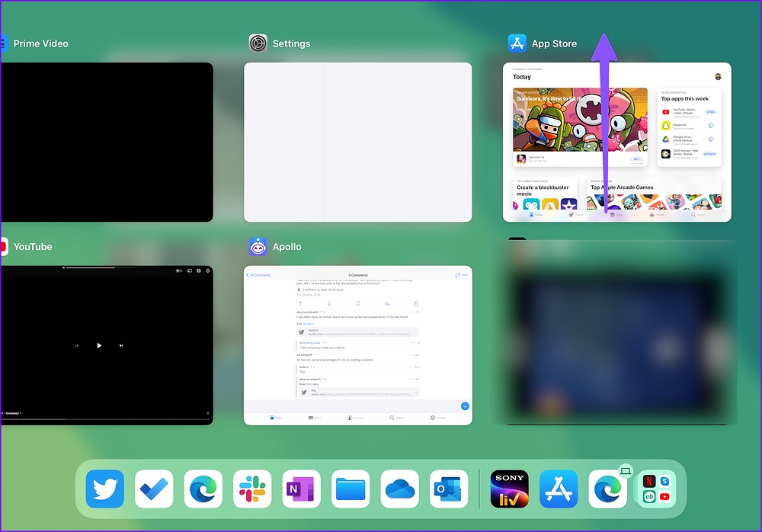Open the Settings app card
762x532 pixels.
tap(357, 142)
